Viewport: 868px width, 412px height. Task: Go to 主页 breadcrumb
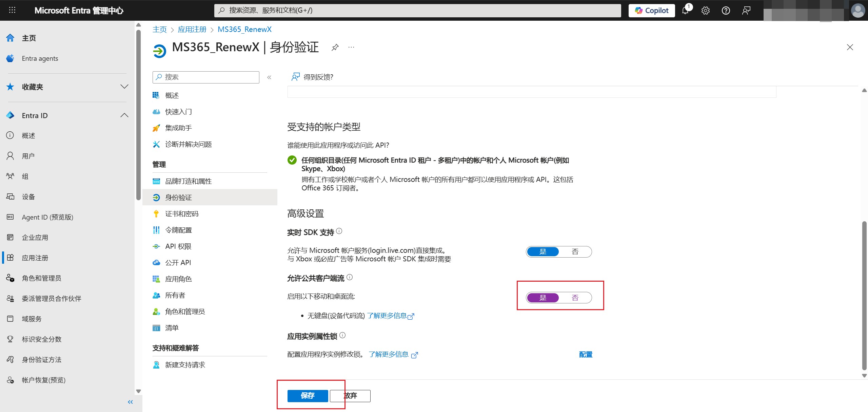click(160, 30)
